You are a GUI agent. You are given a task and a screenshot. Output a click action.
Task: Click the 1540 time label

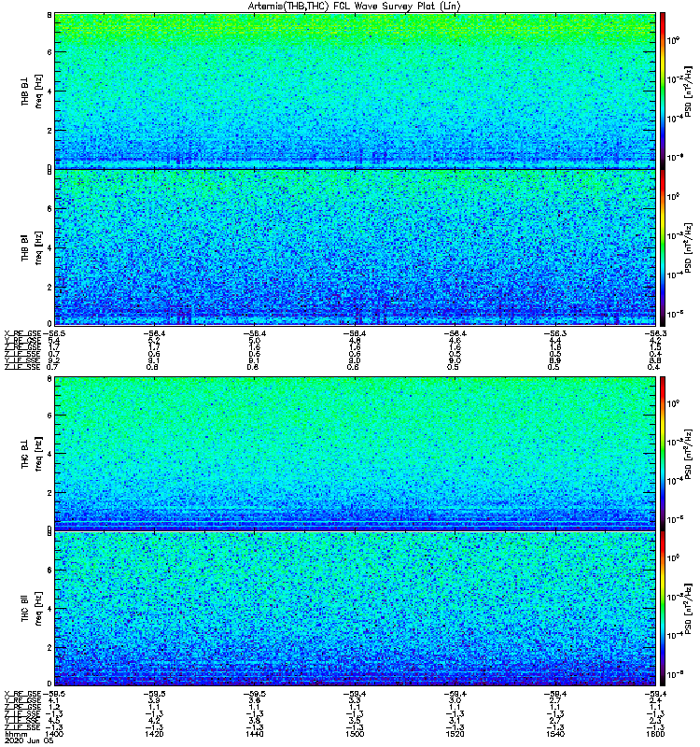click(x=554, y=734)
